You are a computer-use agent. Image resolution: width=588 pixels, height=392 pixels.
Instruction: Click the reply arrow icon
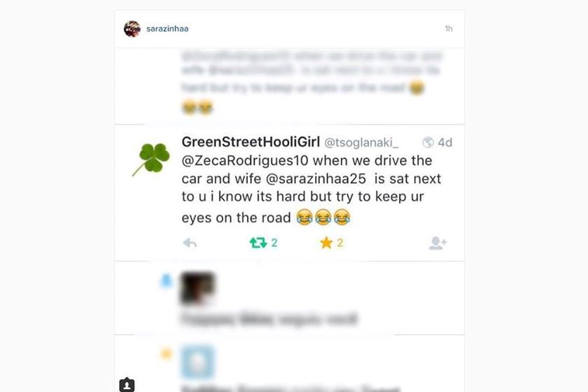click(189, 243)
